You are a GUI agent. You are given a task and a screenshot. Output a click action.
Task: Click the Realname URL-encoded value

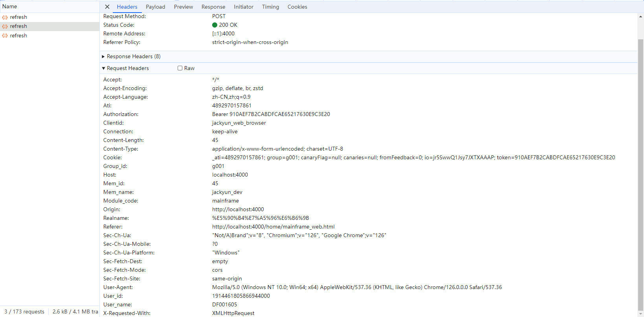(261, 218)
